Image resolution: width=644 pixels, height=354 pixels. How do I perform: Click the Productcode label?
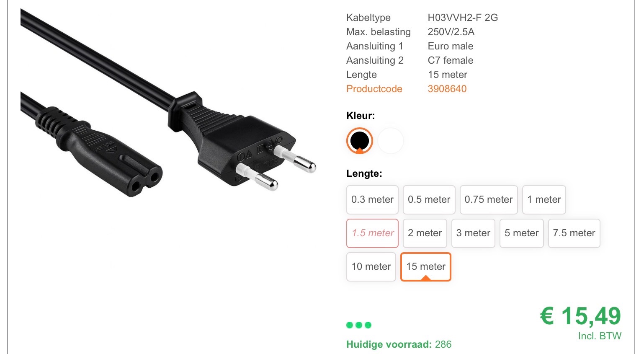pyautogui.click(x=374, y=89)
